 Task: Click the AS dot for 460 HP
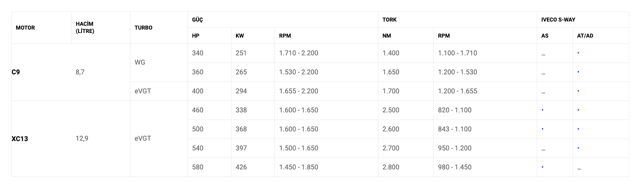pos(542,110)
